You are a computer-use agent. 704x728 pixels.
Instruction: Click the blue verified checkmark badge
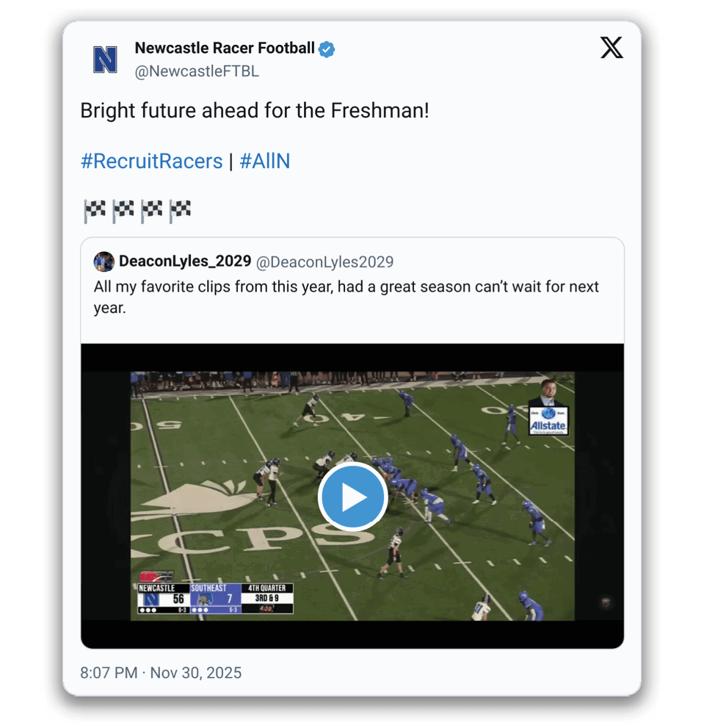coord(327,49)
